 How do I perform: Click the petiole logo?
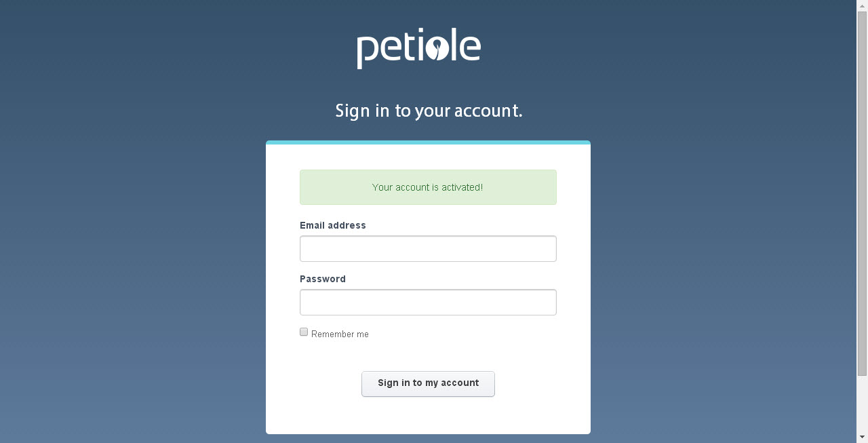pos(418,48)
